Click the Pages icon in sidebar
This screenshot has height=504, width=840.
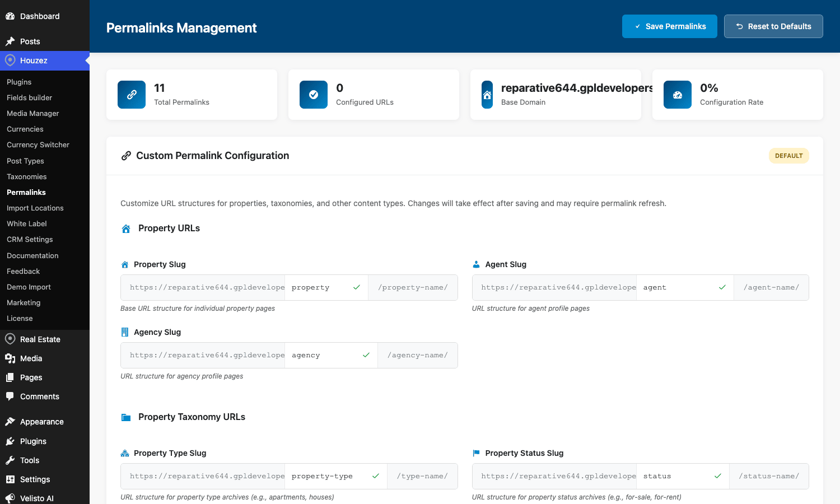tap(10, 377)
